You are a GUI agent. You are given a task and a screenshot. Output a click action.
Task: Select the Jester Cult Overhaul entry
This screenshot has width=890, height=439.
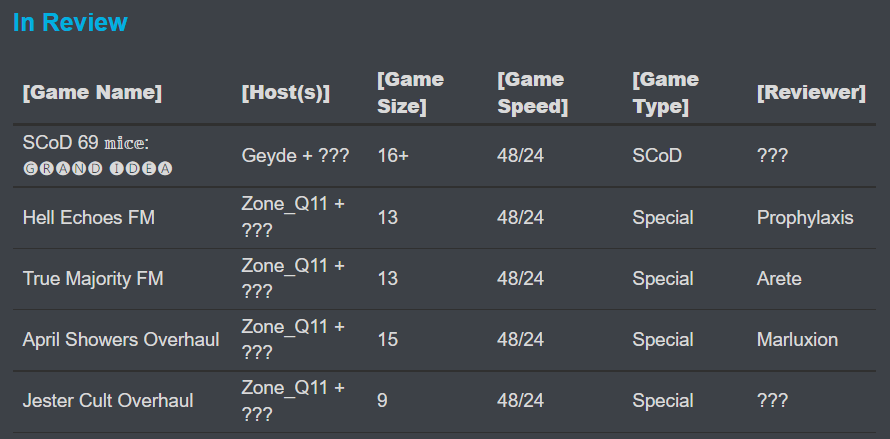108,400
